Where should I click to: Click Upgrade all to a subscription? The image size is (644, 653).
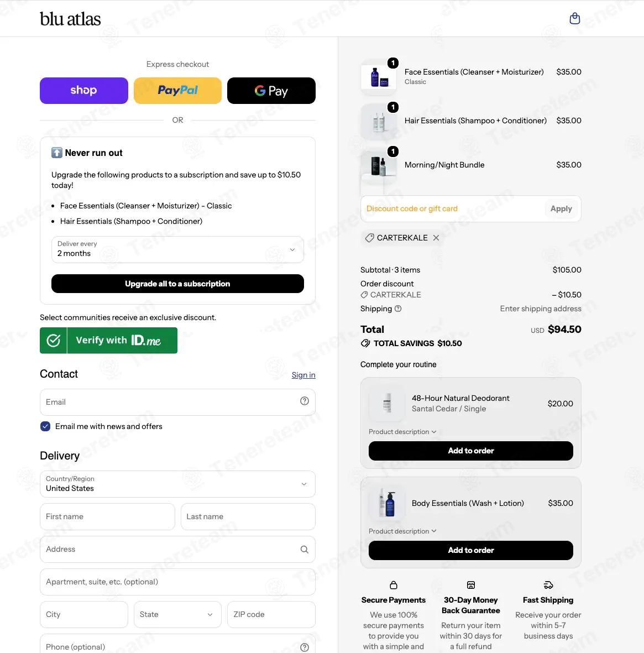[177, 284]
